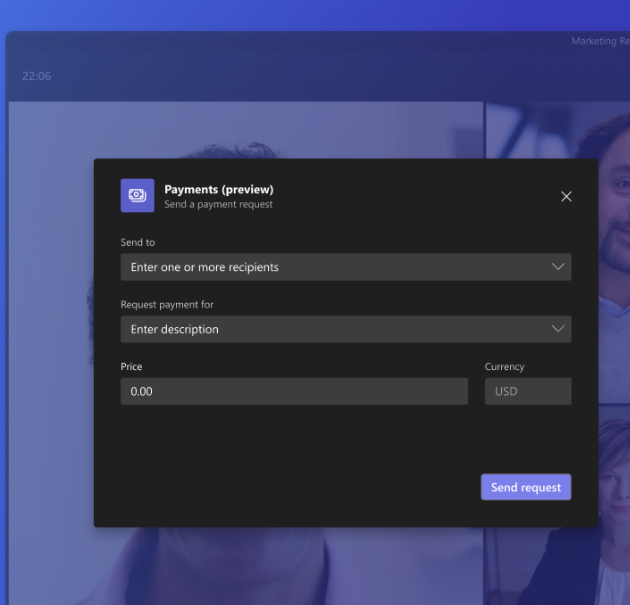
Task: Click the 'Request payment for' label
Action: pos(167,305)
